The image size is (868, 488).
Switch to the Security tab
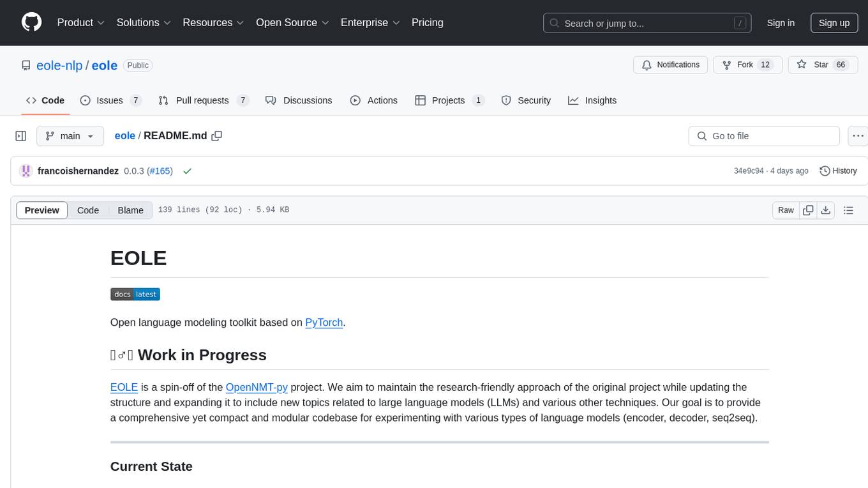[526, 100]
